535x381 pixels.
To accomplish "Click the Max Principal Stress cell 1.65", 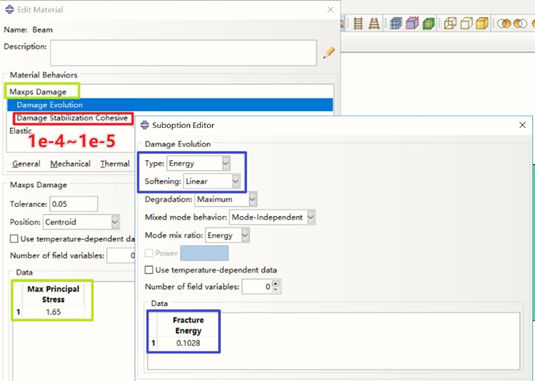I will 53,312.
